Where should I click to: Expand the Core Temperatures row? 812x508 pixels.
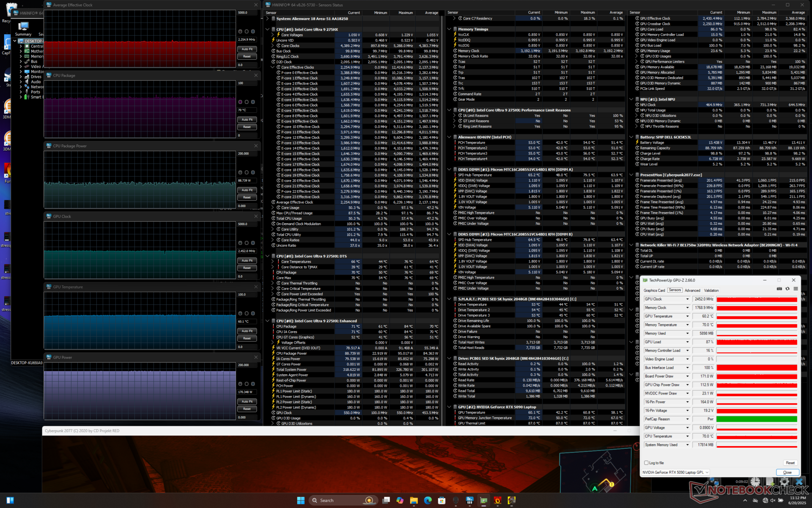[273, 262]
